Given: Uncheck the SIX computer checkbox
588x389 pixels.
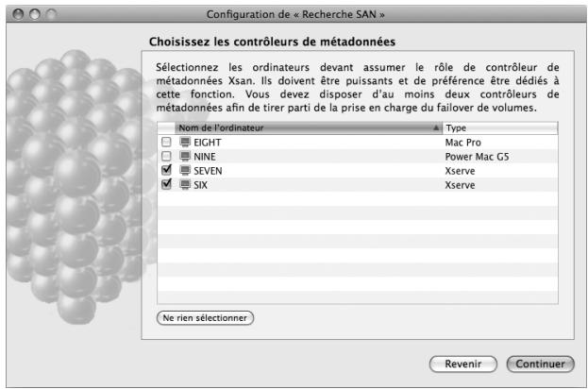Looking at the screenshot, I should pyautogui.click(x=166, y=184).
